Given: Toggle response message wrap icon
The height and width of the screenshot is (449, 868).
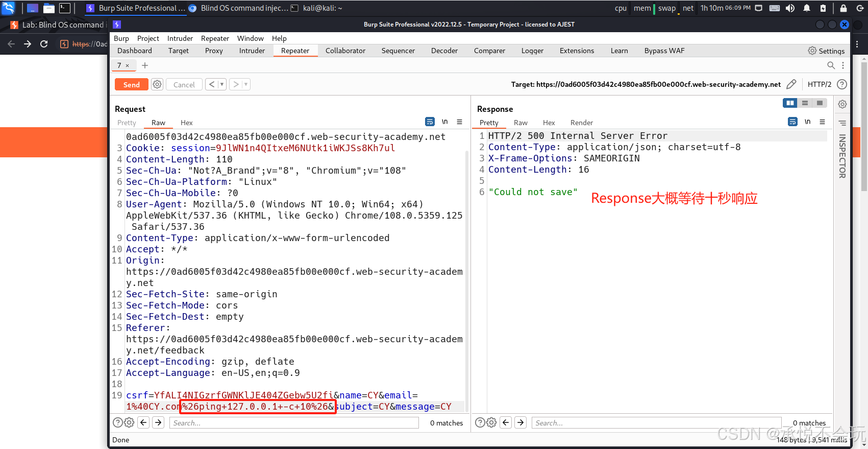Looking at the screenshot, I should [792, 122].
